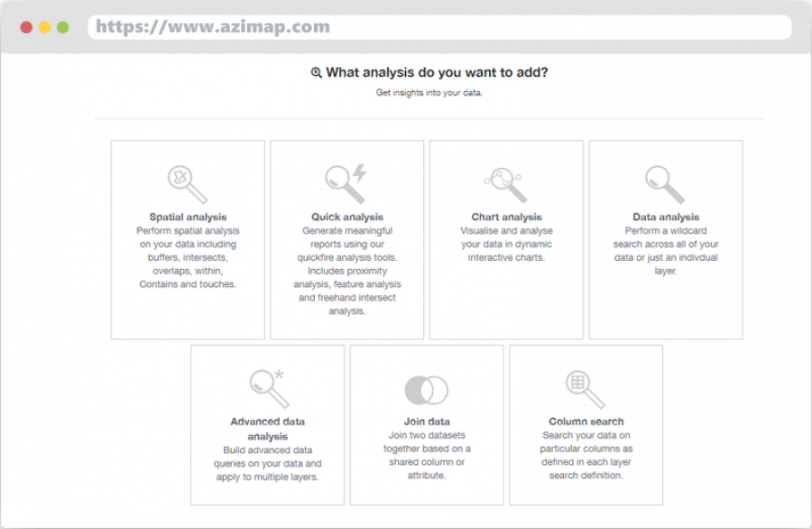Open the Advanced data analysis title
The width and height of the screenshot is (812, 529).
point(268,429)
